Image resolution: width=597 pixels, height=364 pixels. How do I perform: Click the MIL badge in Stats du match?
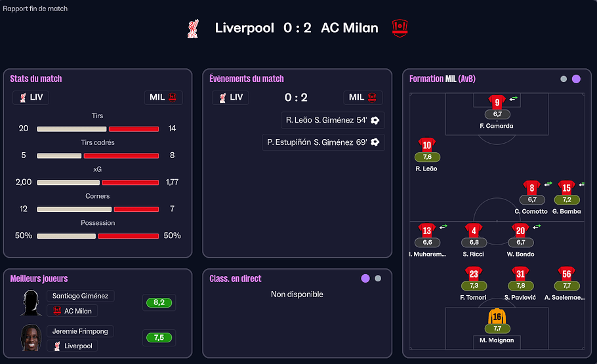(163, 98)
